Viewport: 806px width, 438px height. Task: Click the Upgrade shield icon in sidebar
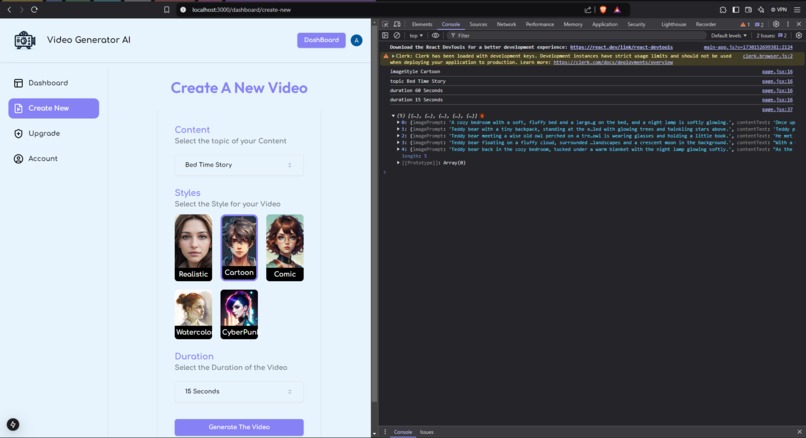19,133
